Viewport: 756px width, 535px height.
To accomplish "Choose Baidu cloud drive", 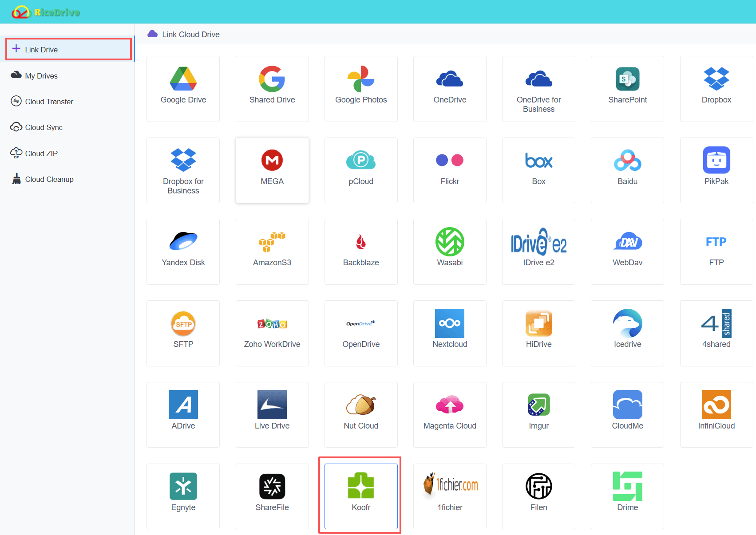I will pos(627,170).
